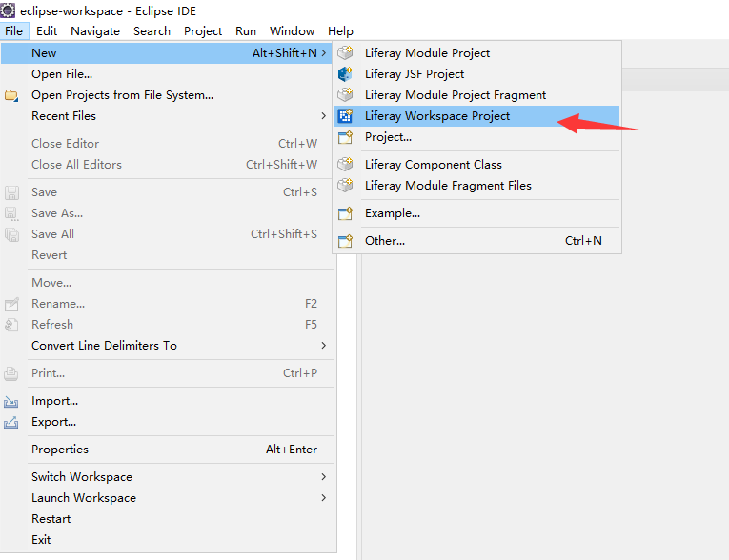
Task: Click the Import icon
Action: pos(11,401)
